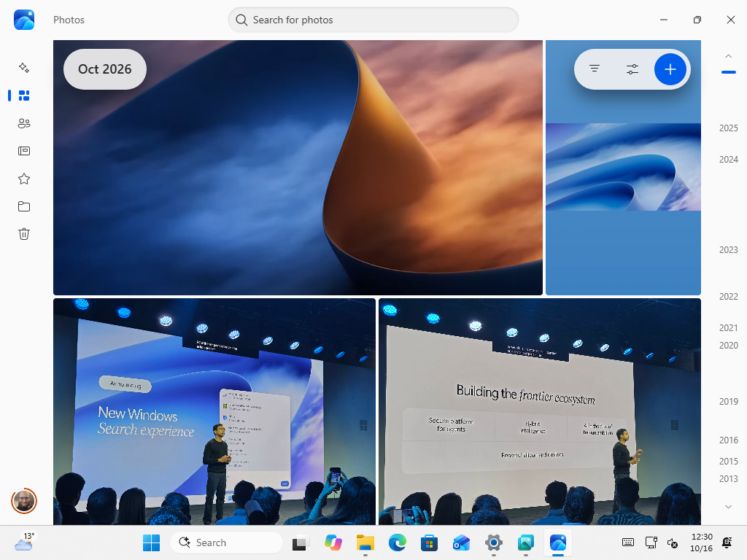Open the Memories slideshow sidebar icon

pyautogui.click(x=24, y=151)
